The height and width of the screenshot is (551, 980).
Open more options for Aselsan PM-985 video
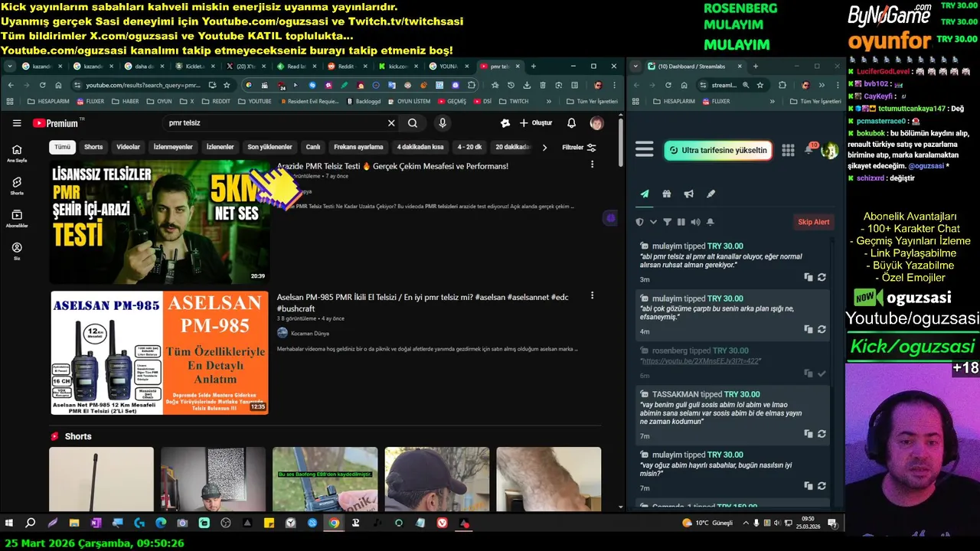(592, 296)
